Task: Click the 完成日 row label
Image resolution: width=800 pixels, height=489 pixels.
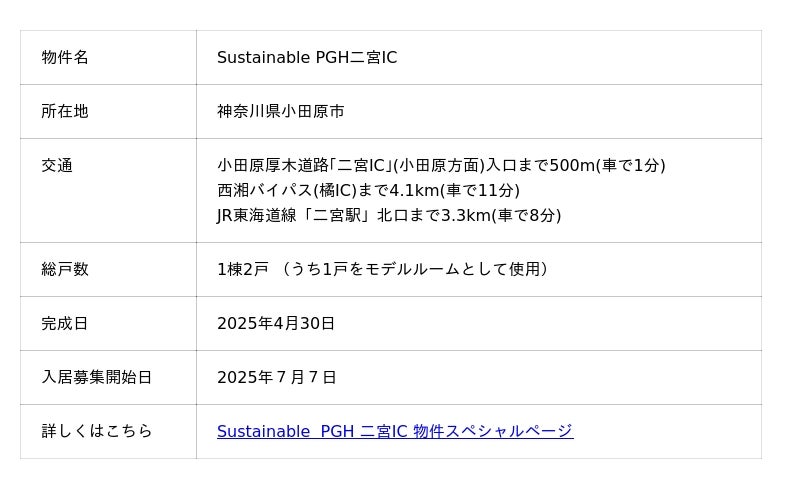Action: point(65,323)
